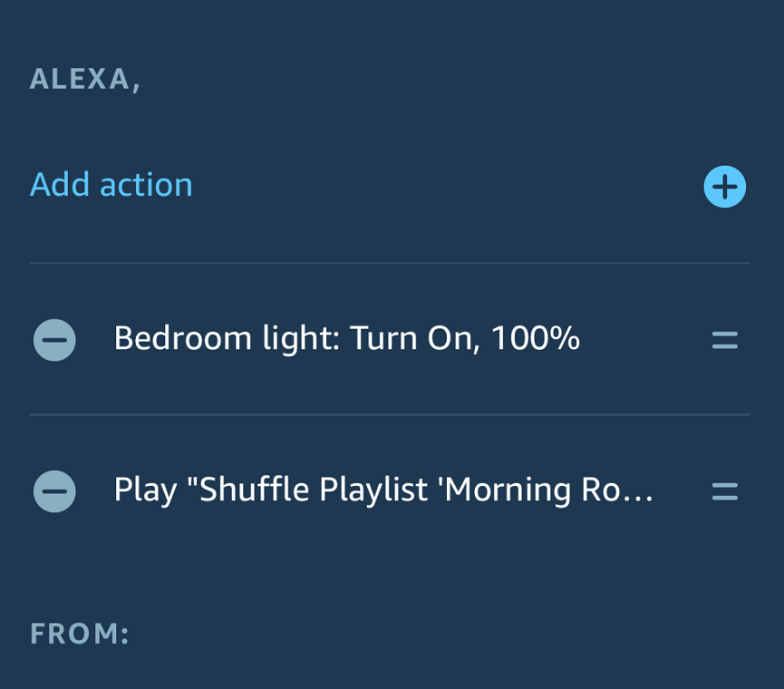Select the FROM: section label
The height and width of the screenshot is (689, 784).
tap(80, 633)
